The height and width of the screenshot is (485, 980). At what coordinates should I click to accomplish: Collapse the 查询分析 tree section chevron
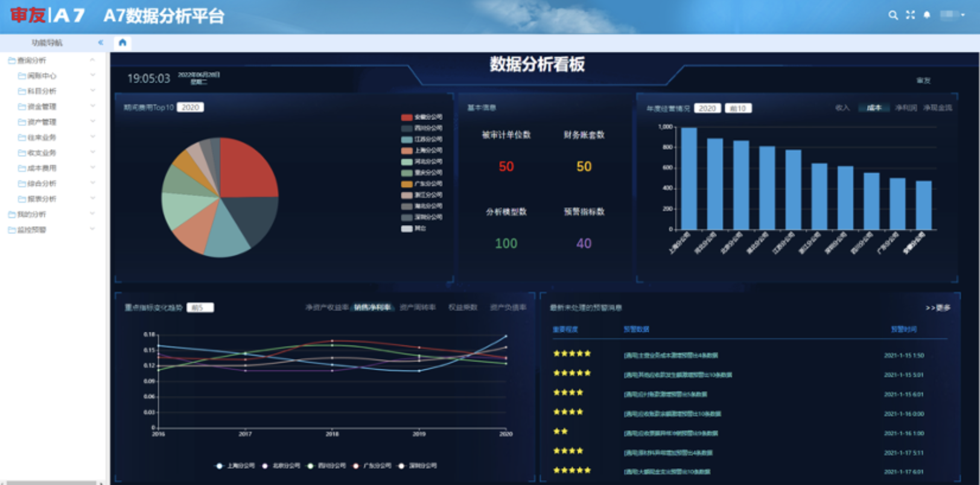pos(92,60)
